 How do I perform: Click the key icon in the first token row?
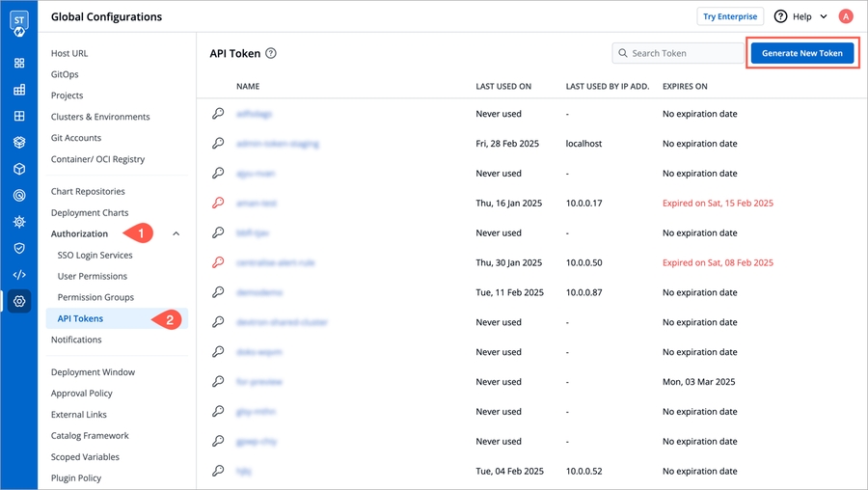(x=218, y=114)
